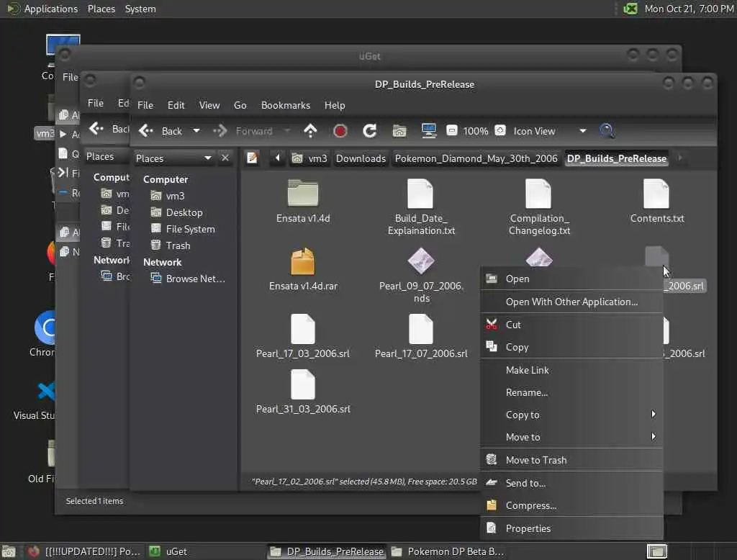Screen dimensions: 737x560
Task: Choose Rename in the context menu
Action: point(571,392)
